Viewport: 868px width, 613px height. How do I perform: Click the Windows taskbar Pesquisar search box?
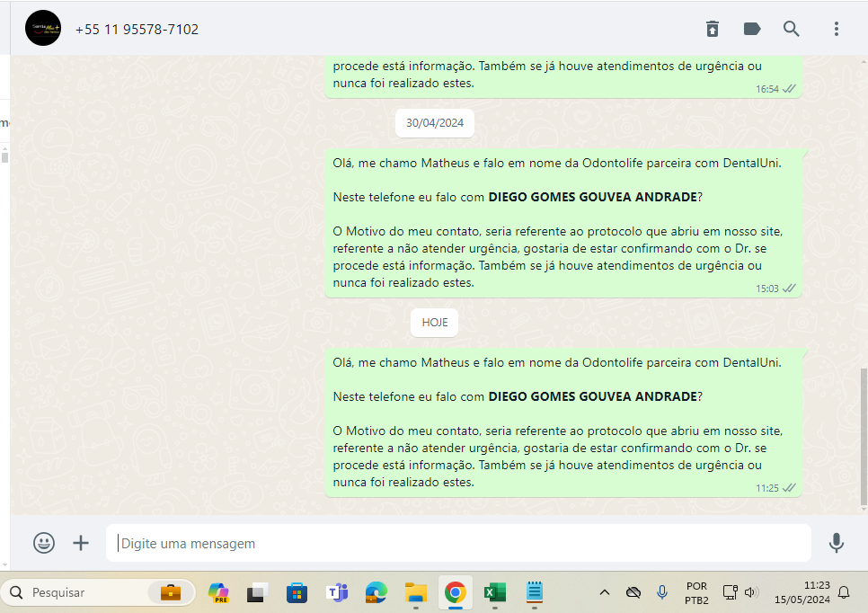tap(99, 592)
